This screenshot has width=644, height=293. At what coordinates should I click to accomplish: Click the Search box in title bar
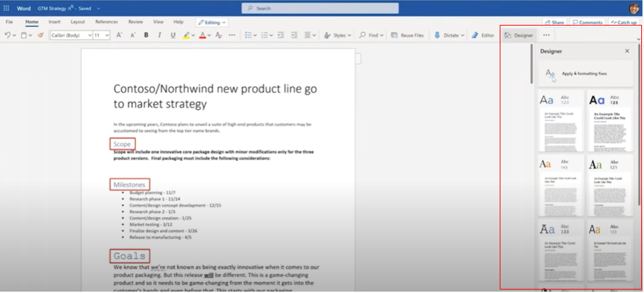pyautogui.click(x=320, y=8)
